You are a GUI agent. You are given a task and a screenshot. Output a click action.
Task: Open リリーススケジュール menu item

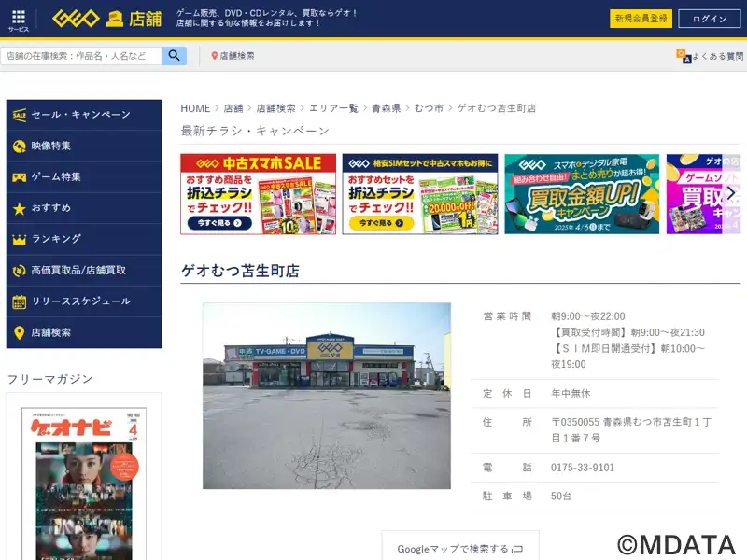(84, 301)
